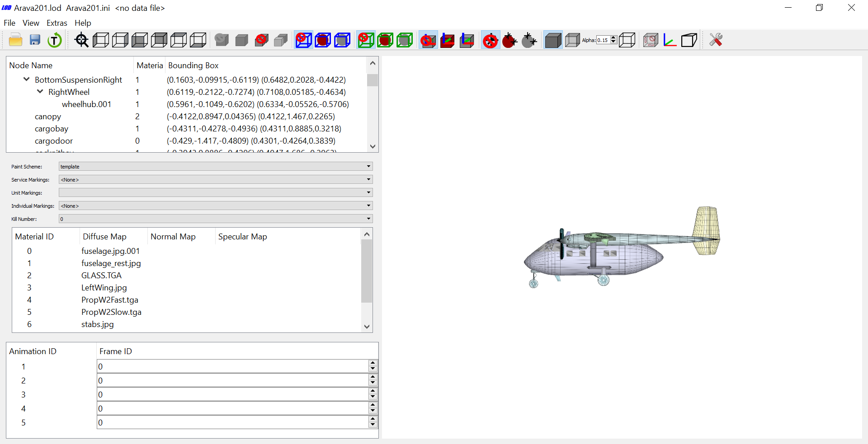Click the grey sphere with sparkles icon
Viewport: 868px width, 444px height.
[x=529, y=40]
